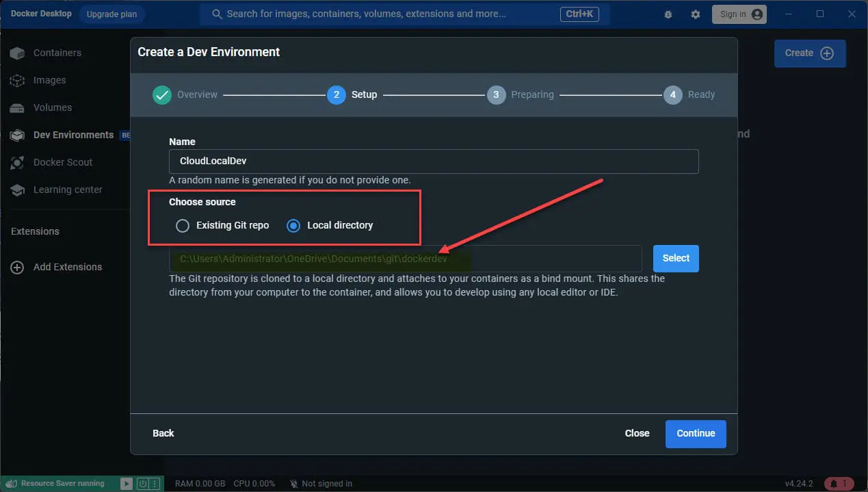Click the search magnifier icon
The height and width of the screenshot is (492, 868).
point(218,14)
